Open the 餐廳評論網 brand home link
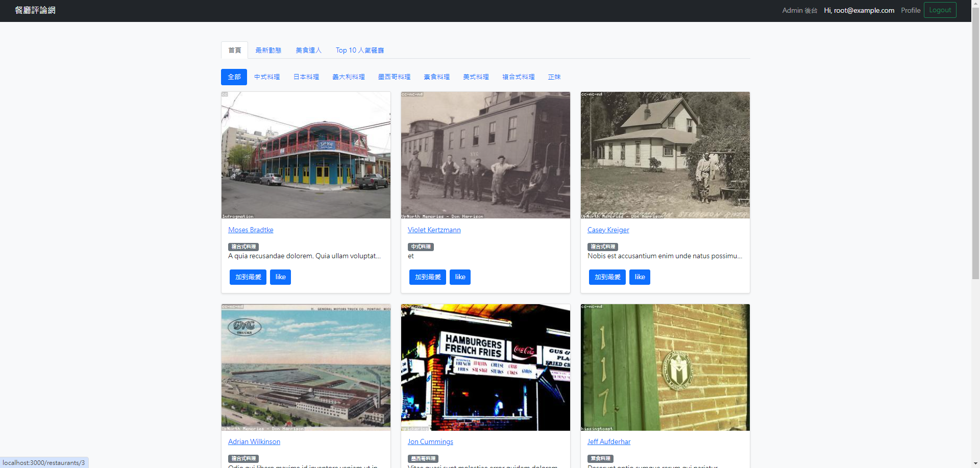The image size is (980, 468). tap(35, 10)
